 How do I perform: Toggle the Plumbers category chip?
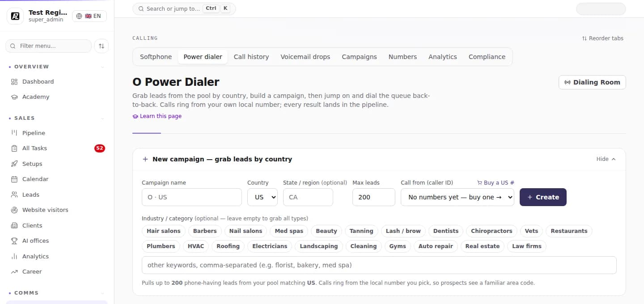[161, 246]
